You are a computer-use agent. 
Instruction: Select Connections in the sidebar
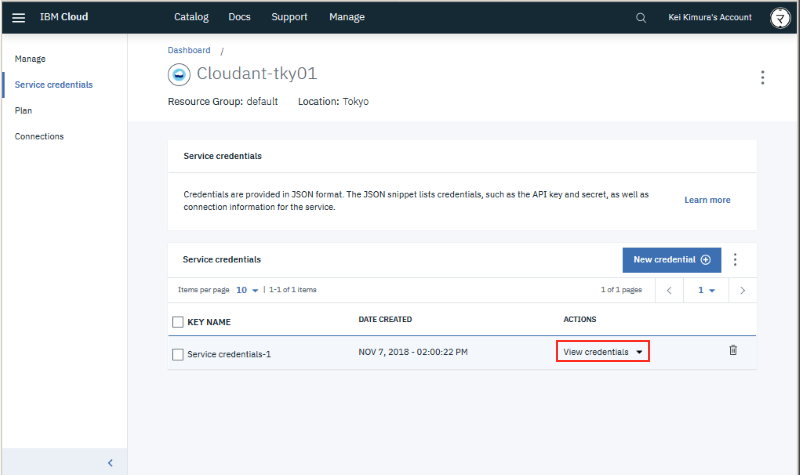point(39,136)
